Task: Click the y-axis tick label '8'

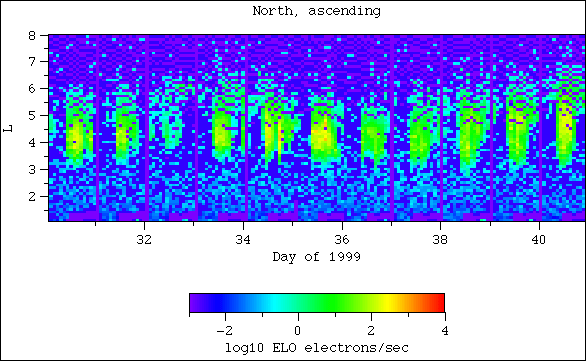Action: point(32,36)
